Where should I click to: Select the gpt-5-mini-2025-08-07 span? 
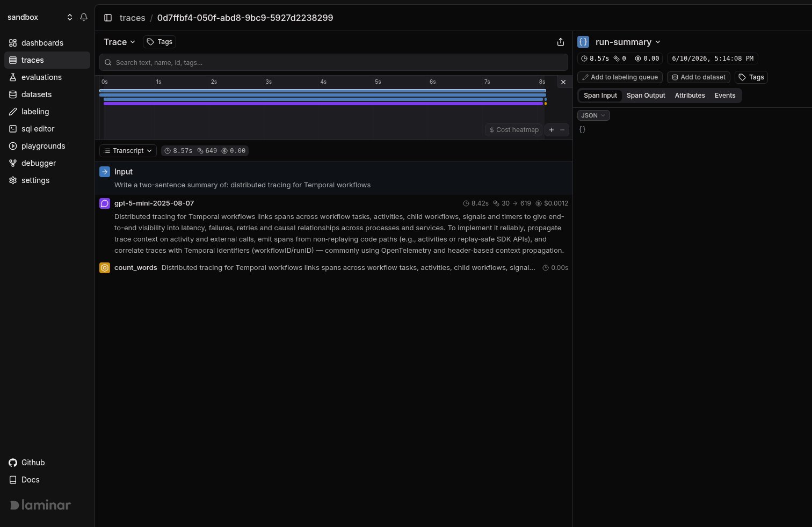tap(334, 227)
